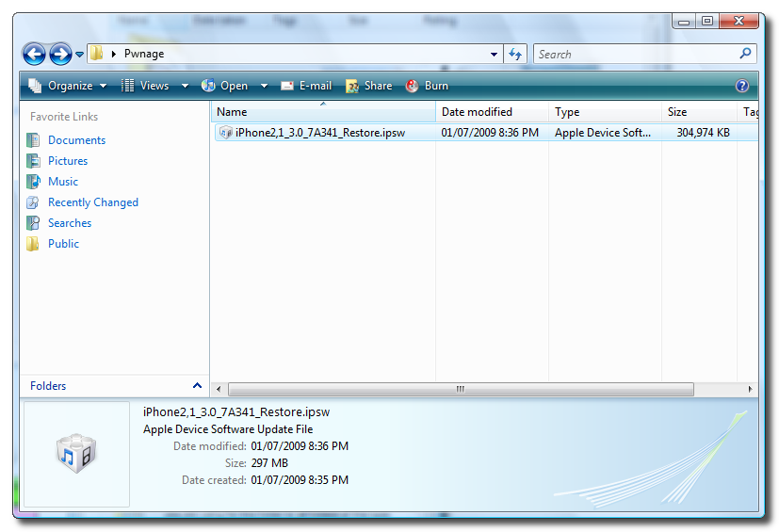This screenshot has height=532, width=779.
Task: Click the scroll right arrow
Action: [750, 390]
